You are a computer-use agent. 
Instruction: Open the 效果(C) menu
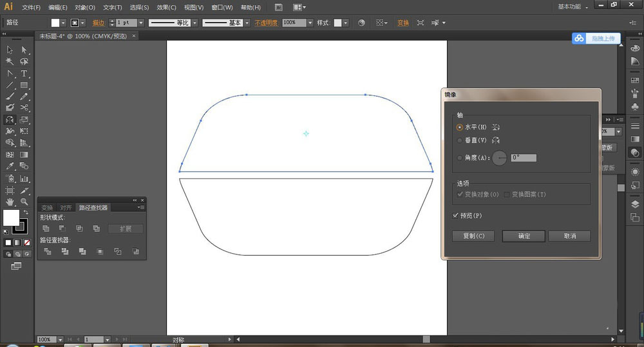(x=166, y=7)
